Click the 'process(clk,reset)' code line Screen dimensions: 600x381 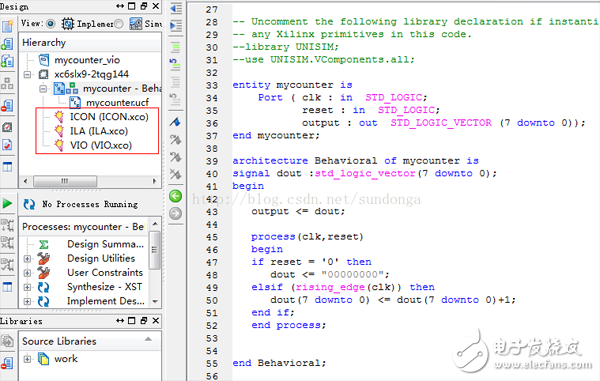(x=307, y=237)
